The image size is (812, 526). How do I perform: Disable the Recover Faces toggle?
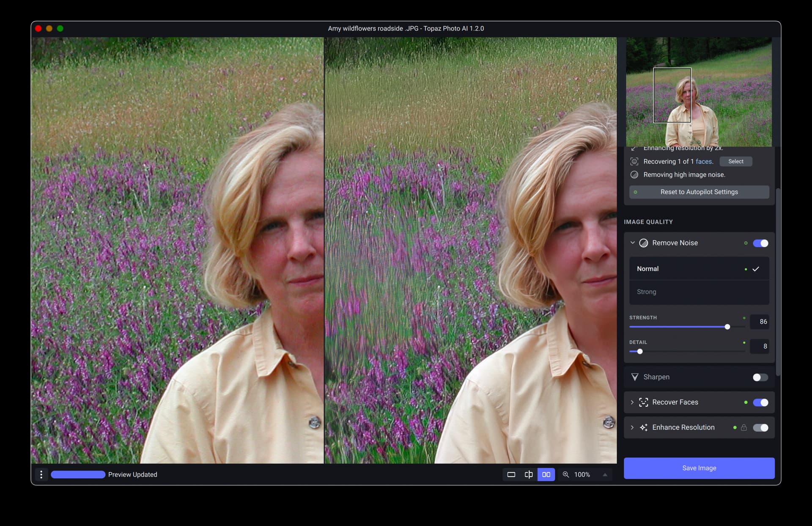[x=760, y=402]
